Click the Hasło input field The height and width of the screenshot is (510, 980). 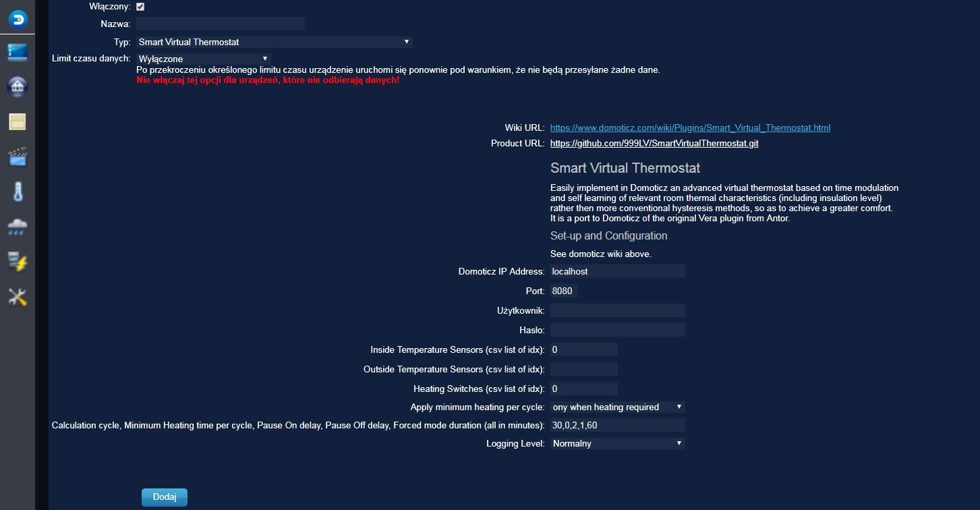(x=618, y=330)
